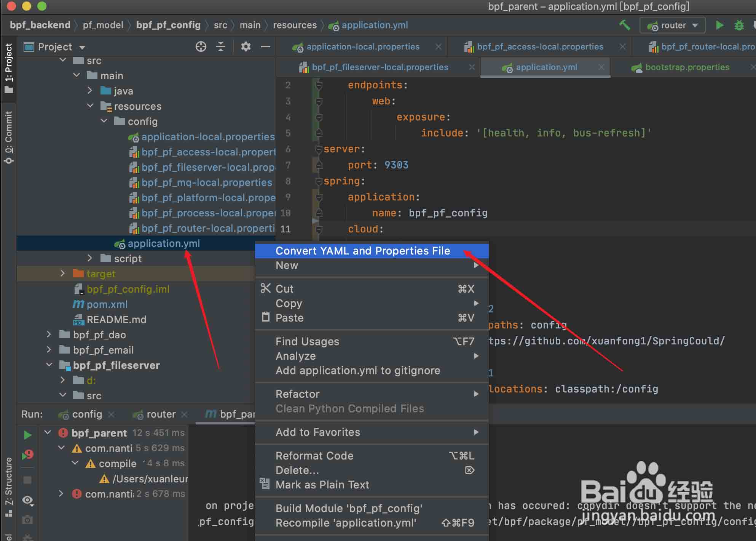This screenshot has height=541, width=756.
Task: Close the application-local.properties tab
Action: coord(439,46)
